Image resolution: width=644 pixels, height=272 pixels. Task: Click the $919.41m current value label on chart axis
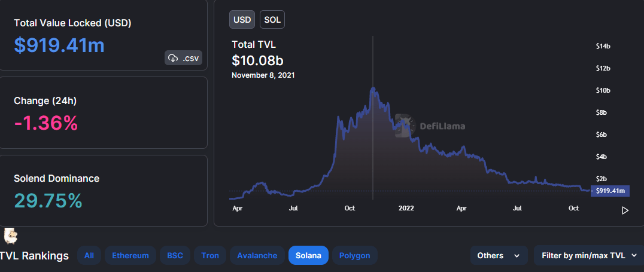[x=610, y=191]
